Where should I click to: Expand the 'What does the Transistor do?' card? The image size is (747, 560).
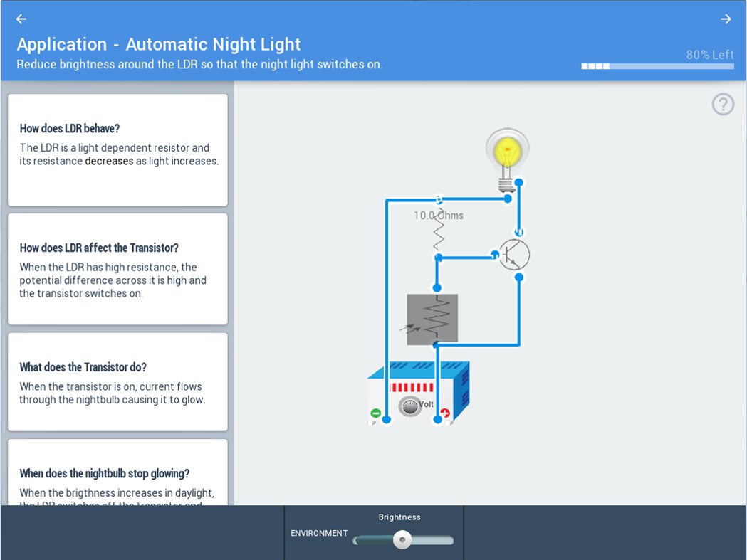click(x=117, y=383)
